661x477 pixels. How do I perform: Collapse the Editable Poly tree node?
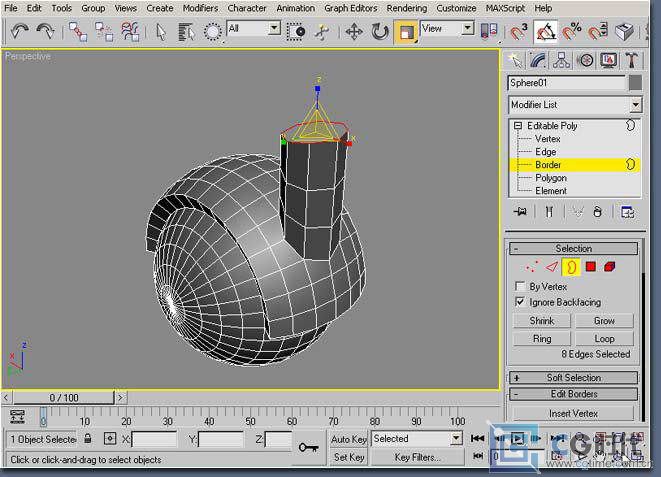tap(518, 126)
